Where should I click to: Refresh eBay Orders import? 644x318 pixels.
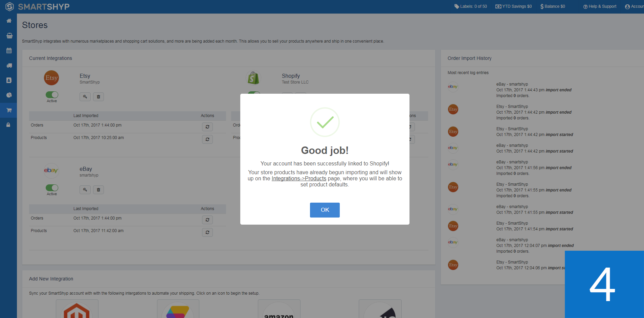[x=207, y=220]
